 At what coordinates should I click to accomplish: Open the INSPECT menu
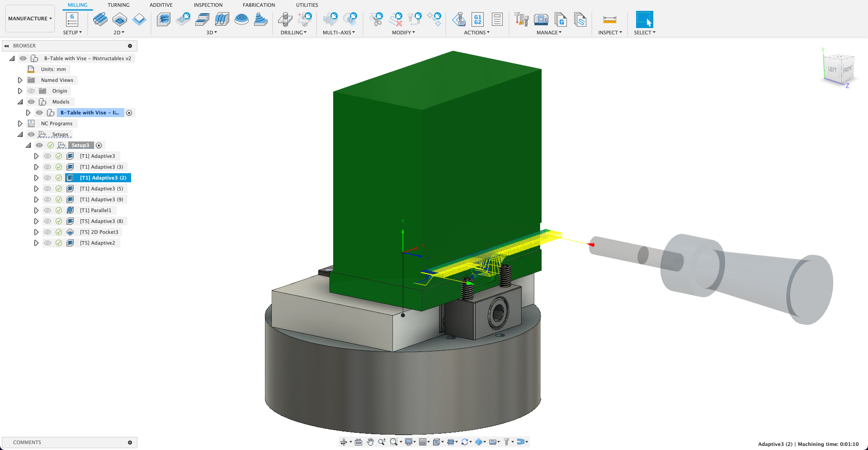610,33
